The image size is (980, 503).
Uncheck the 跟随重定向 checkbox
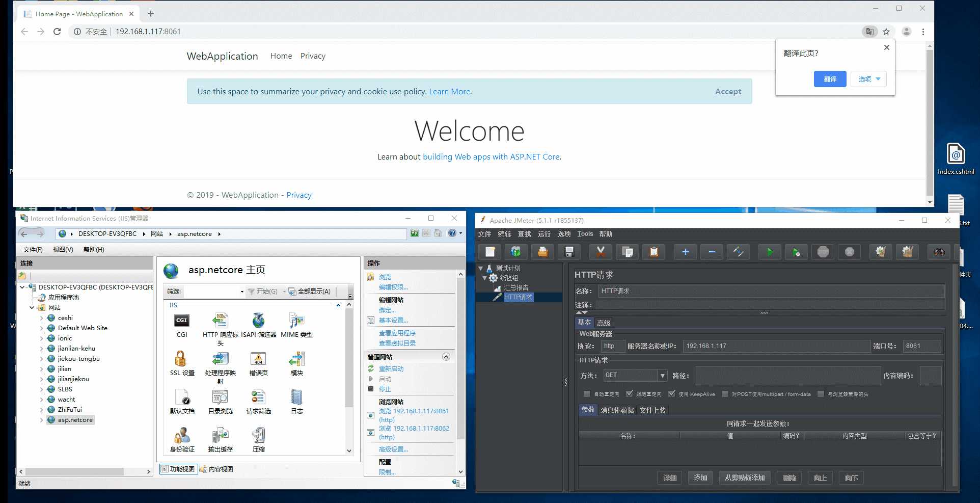(630, 394)
